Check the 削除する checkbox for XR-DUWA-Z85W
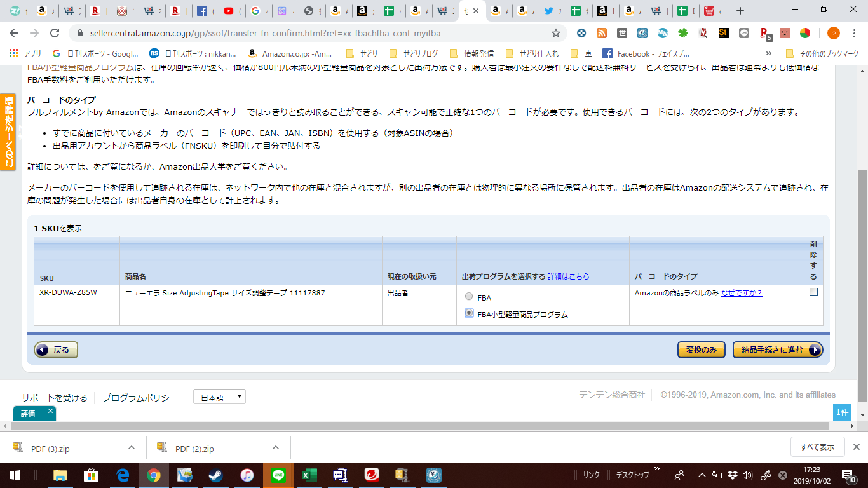The width and height of the screenshot is (868, 488). point(813,292)
